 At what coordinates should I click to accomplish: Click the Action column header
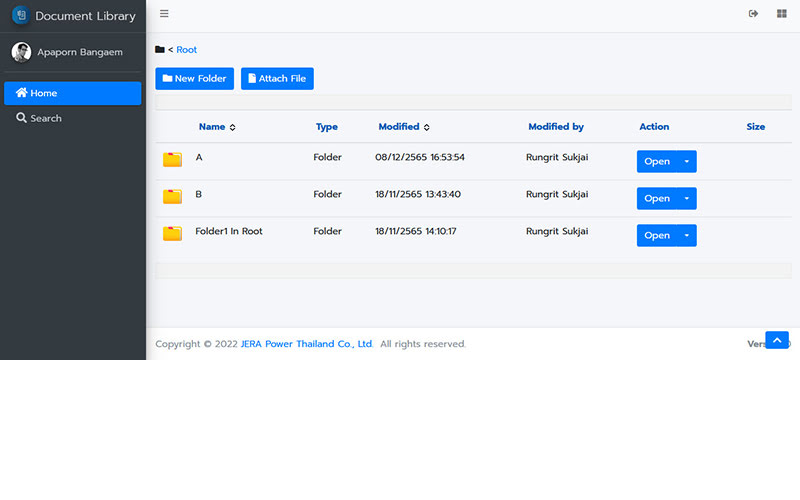[654, 127]
